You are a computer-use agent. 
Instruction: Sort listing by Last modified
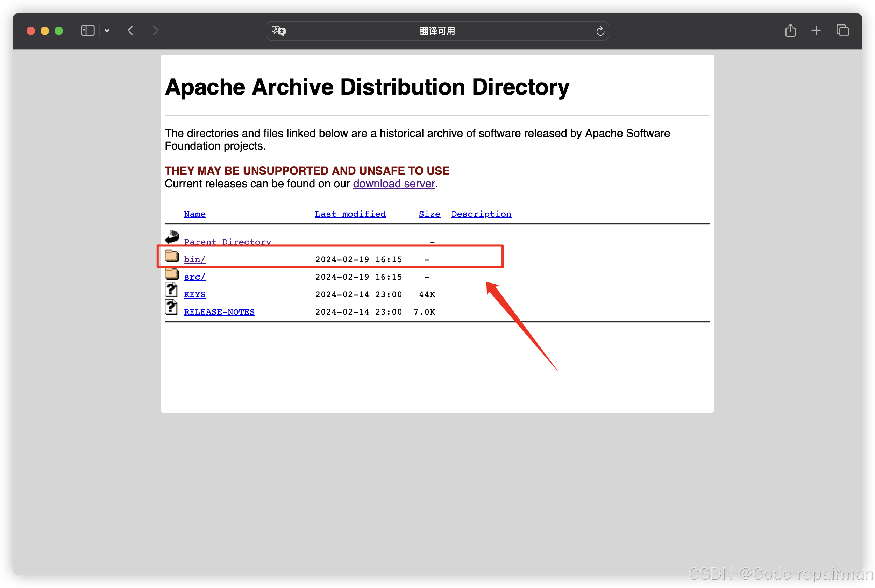click(350, 214)
